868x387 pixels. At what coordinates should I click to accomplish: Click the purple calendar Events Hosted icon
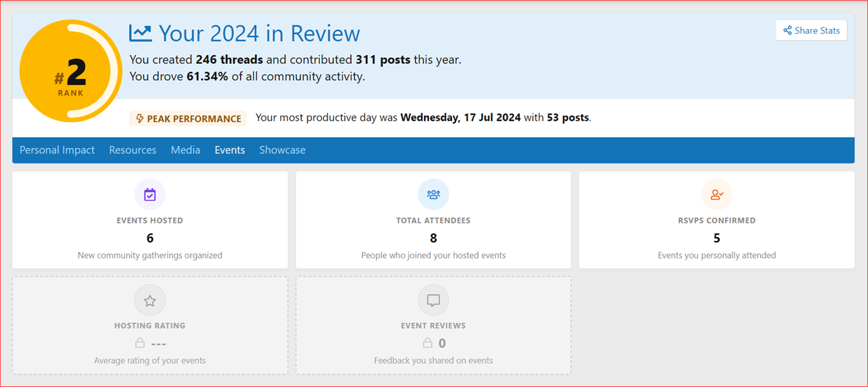tap(150, 195)
